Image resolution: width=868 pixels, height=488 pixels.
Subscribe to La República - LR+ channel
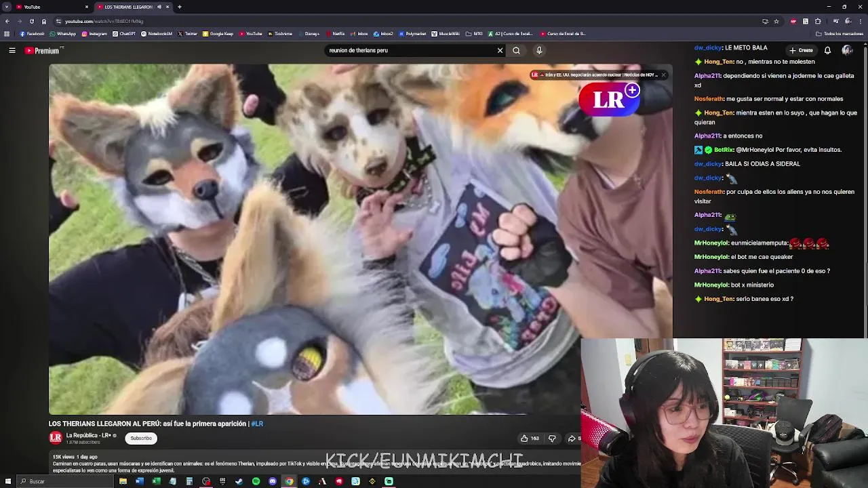pyautogui.click(x=141, y=439)
